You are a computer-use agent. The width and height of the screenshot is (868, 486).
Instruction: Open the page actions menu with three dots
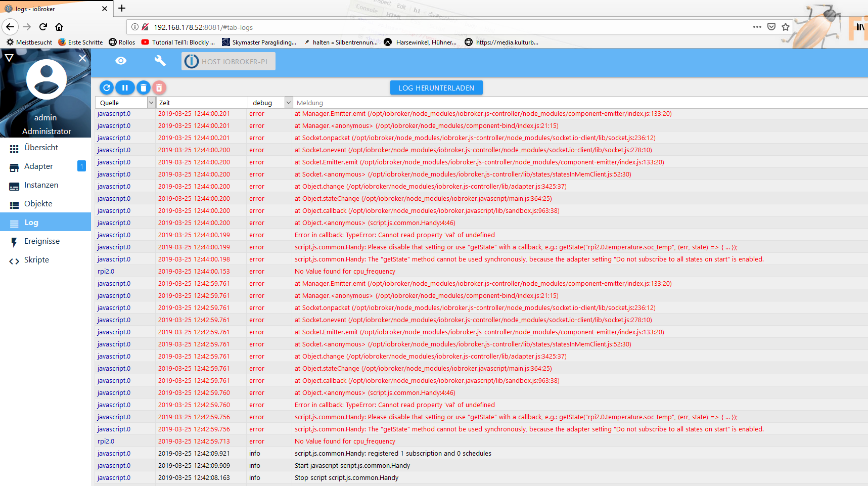pyautogui.click(x=757, y=27)
